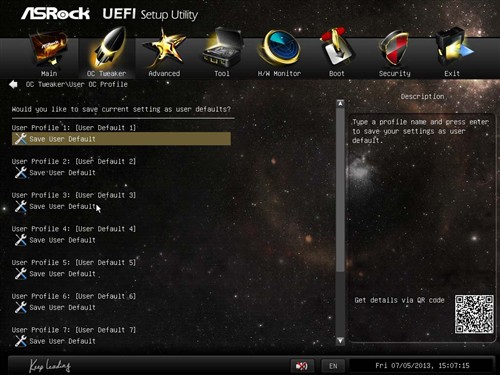
Task: Open the H/W Monitor radar icon
Action: pos(279,47)
